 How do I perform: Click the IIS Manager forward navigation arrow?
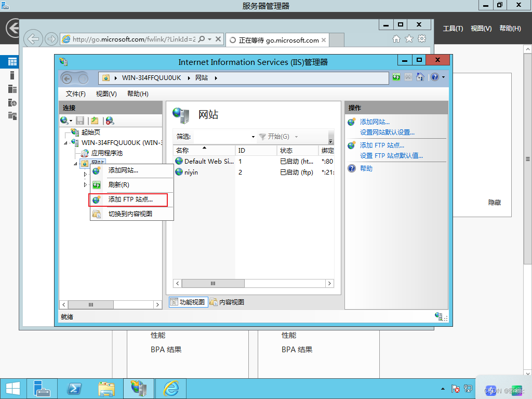[x=83, y=79]
